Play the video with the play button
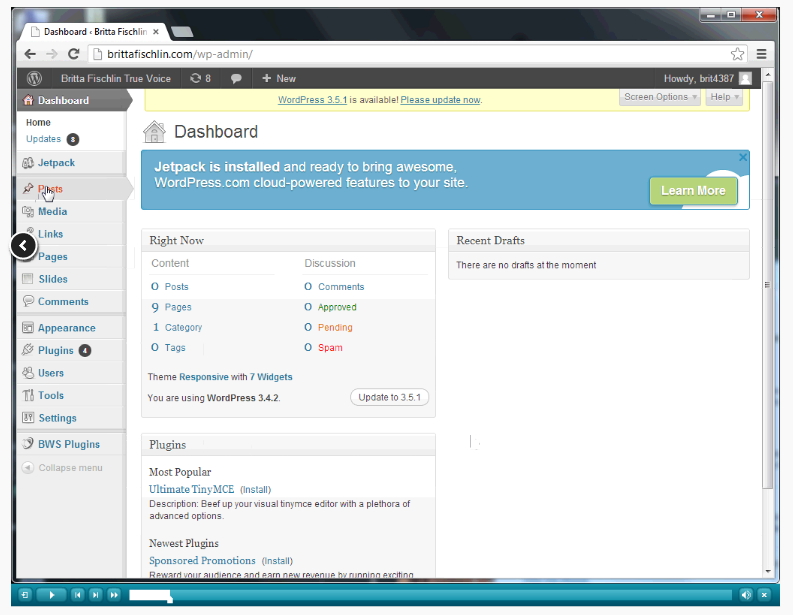 pyautogui.click(x=52, y=595)
